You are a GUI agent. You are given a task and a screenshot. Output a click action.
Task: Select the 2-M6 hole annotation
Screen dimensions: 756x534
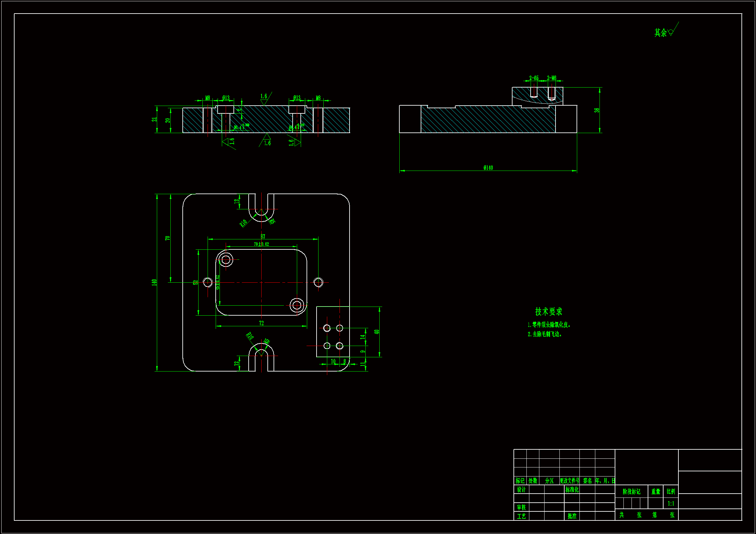[552, 78]
